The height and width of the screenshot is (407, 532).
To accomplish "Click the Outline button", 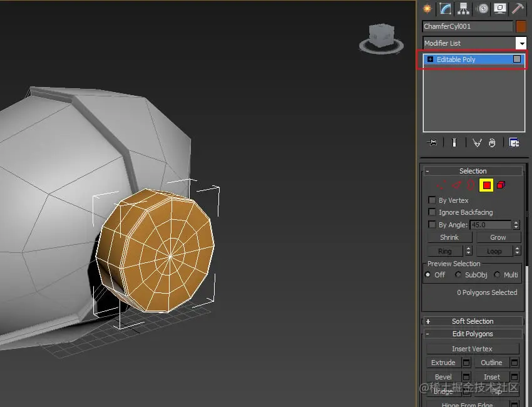I will [491, 363].
